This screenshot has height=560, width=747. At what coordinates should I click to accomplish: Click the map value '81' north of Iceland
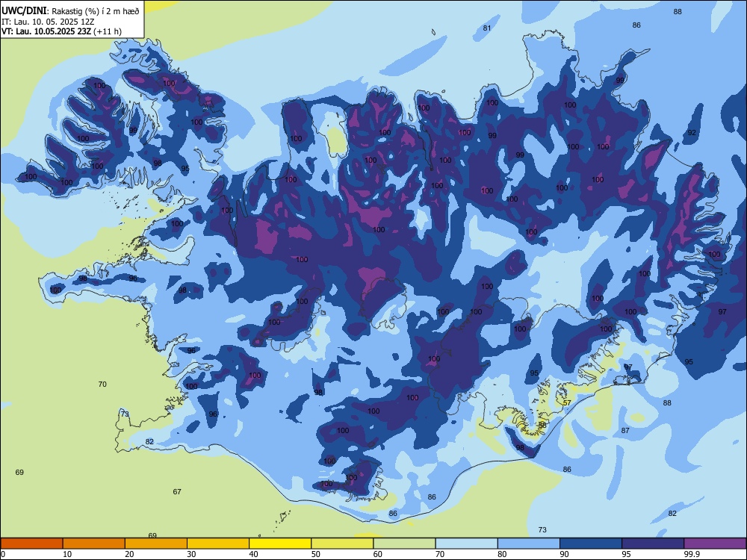point(487,28)
